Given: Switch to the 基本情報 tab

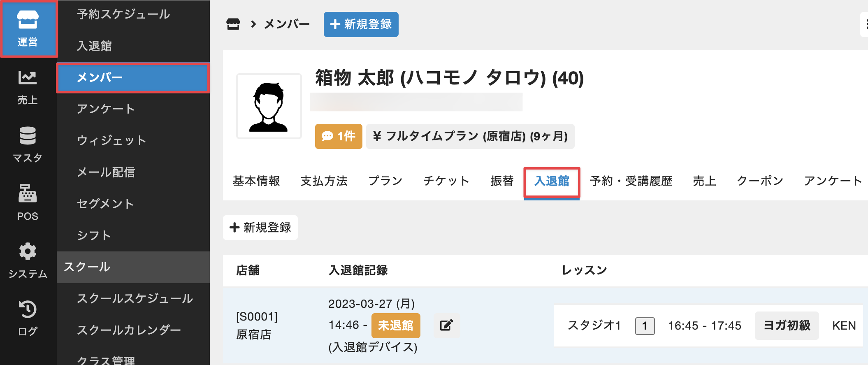Looking at the screenshot, I should [256, 181].
